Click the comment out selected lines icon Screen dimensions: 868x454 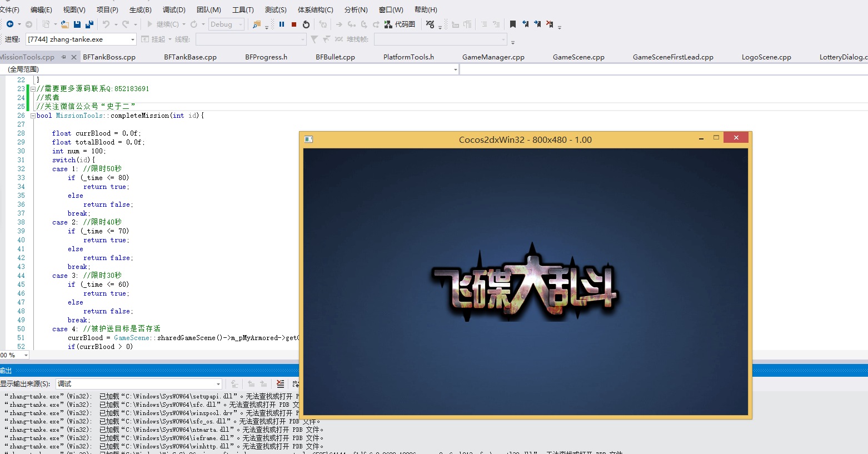484,24
